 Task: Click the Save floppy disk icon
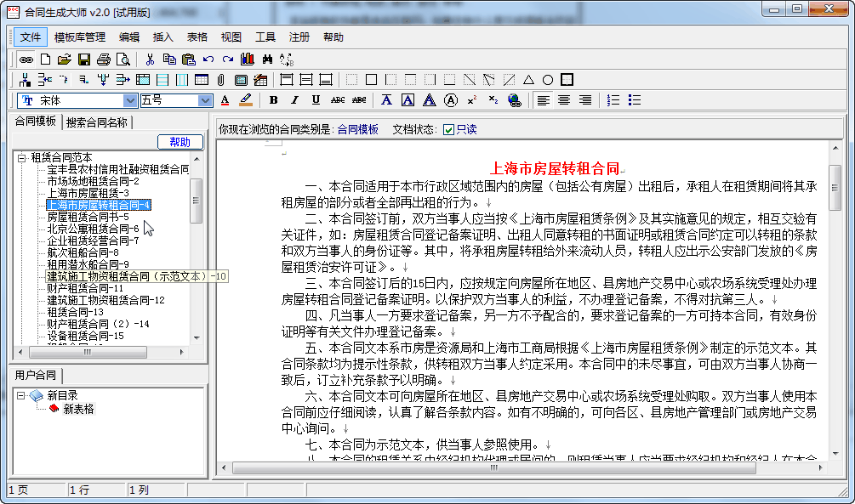pos(84,59)
